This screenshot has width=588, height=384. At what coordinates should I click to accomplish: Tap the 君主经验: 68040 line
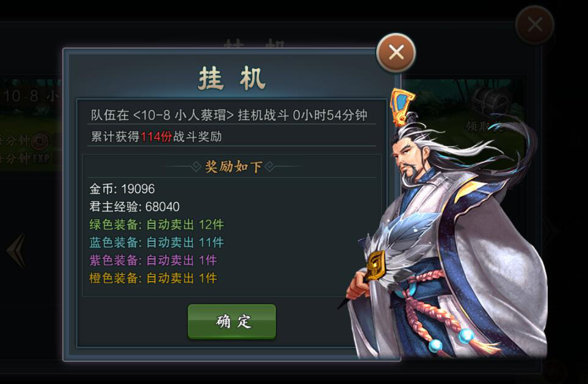tap(134, 206)
